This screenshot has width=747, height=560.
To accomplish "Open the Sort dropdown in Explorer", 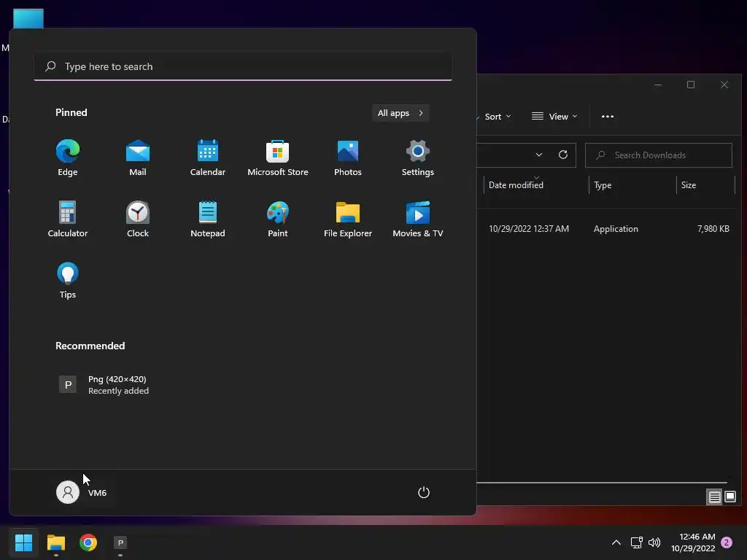I will [496, 117].
